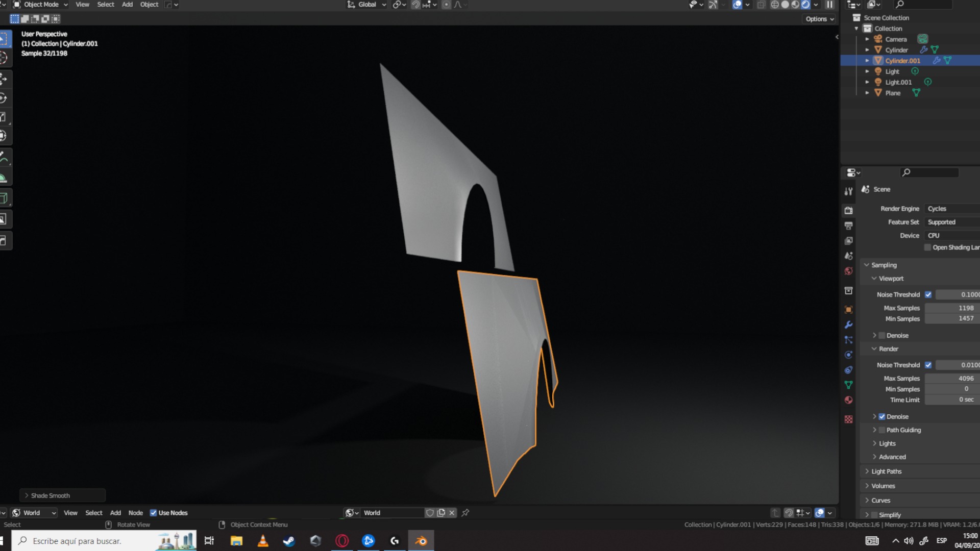The width and height of the screenshot is (980, 551).
Task: Toggle the Use Nodes checkbox
Action: [153, 513]
